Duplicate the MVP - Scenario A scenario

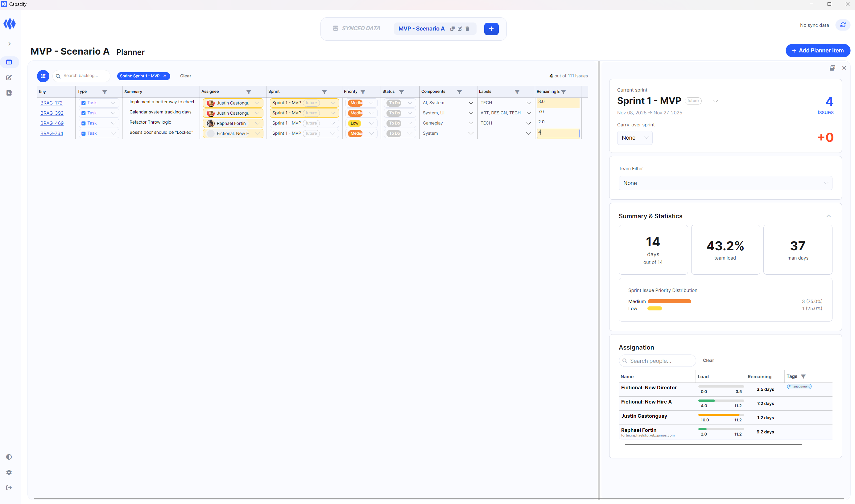pyautogui.click(x=452, y=29)
